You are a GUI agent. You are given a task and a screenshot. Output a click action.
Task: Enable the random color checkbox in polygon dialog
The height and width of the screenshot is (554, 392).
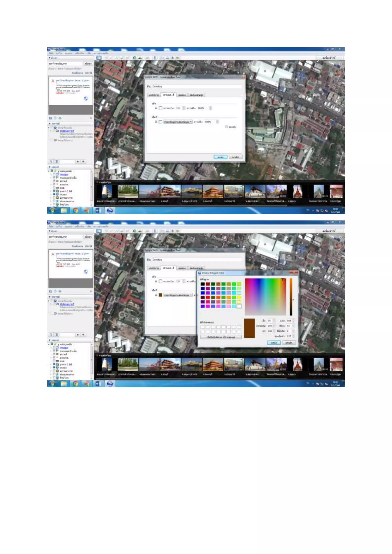coord(227,127)
